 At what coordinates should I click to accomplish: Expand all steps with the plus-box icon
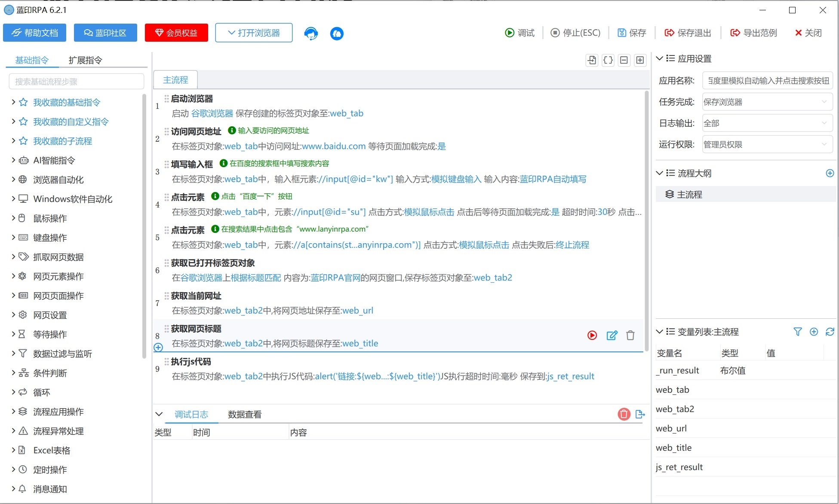click(x=640, y=60)
